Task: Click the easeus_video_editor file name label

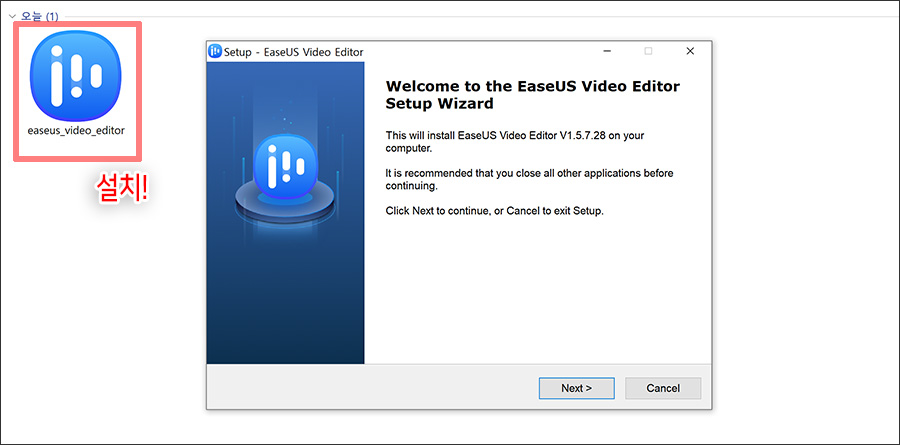Action: (x=76, y=130)
